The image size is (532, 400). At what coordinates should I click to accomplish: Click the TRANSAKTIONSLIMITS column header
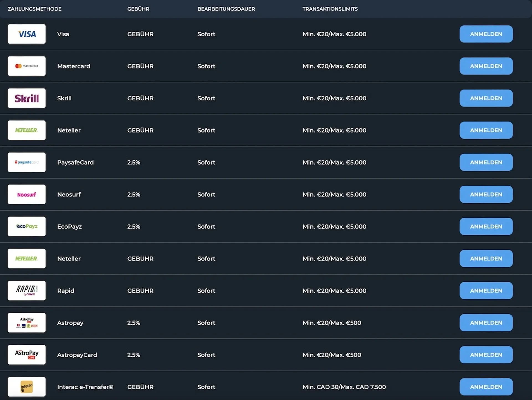pos(330,9)
